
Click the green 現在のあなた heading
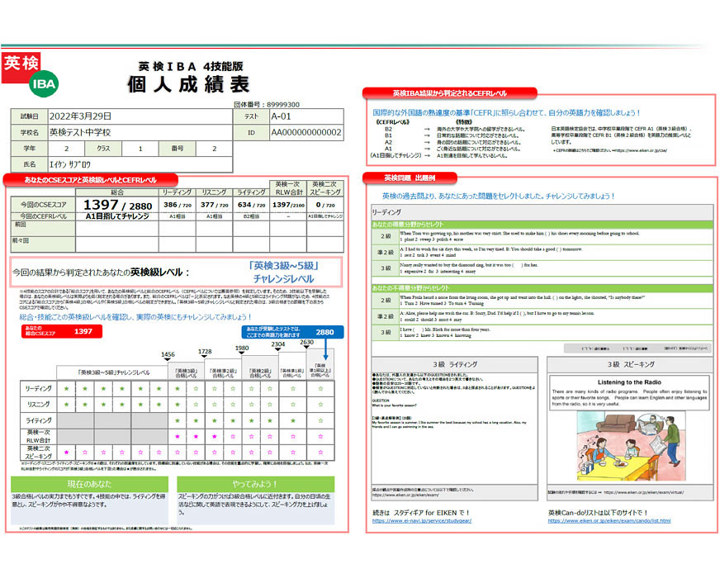tap(89, 484)
